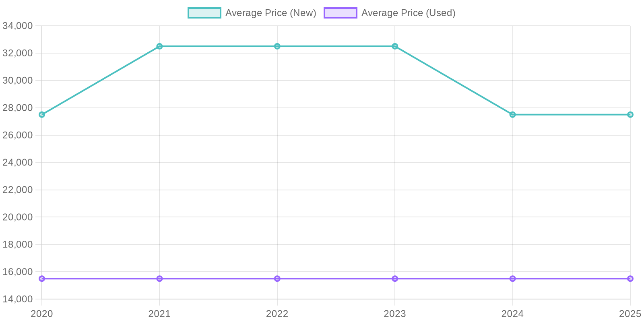
Task: Click the 2022 Used price data point
Action: (x=277, y=279)
